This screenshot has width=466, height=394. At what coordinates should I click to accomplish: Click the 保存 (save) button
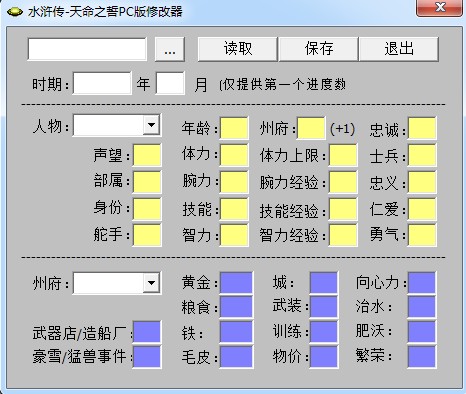click(x=318, y=49)
